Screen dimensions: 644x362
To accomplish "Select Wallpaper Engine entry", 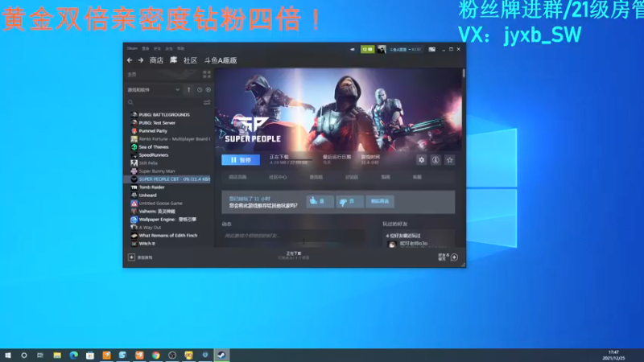I will [168, 219].
